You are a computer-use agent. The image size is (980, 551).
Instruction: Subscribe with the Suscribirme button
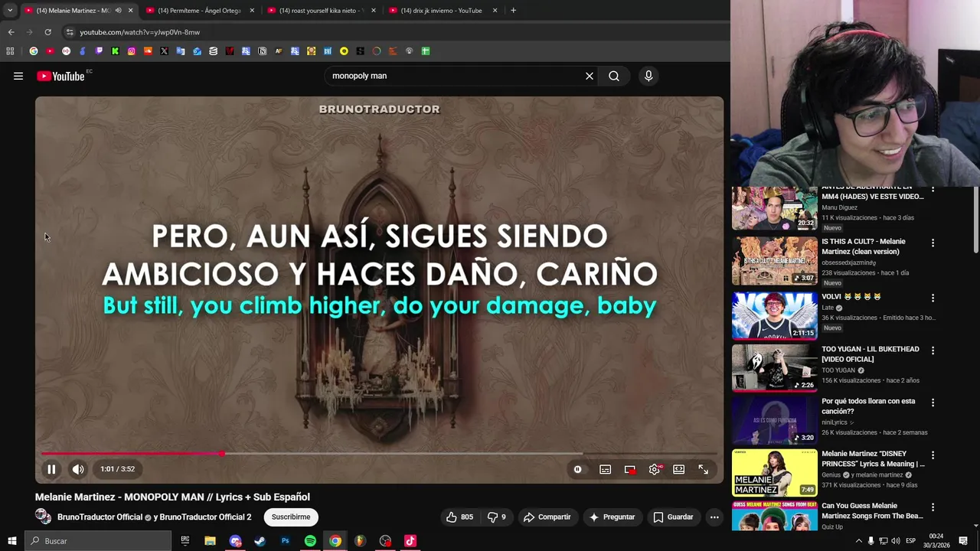pos(291,517)
